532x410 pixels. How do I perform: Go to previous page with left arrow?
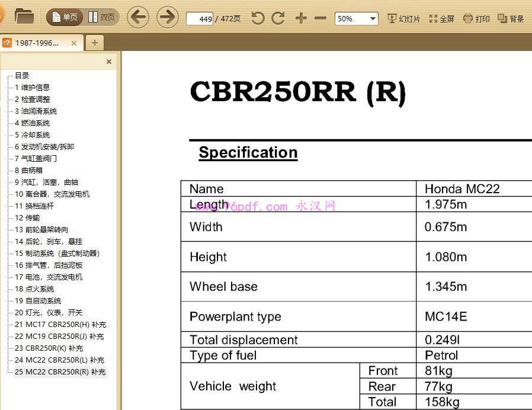coord(138,17)
